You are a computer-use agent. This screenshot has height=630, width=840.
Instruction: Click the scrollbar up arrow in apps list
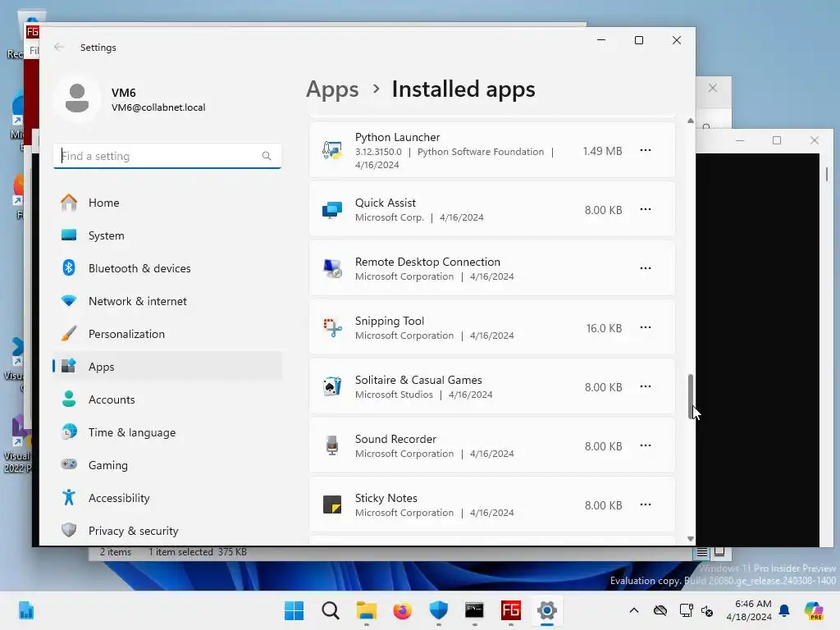pyautogui.click(x=691, y=121)
